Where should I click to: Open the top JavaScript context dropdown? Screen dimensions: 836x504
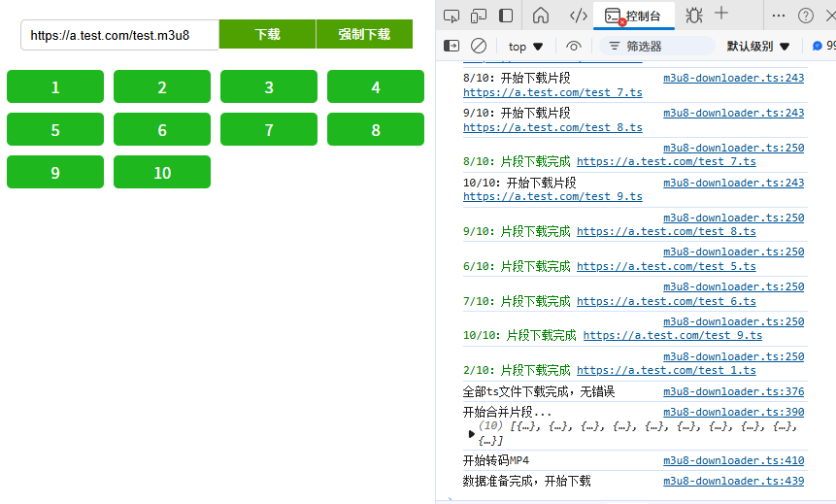point(525,47)
